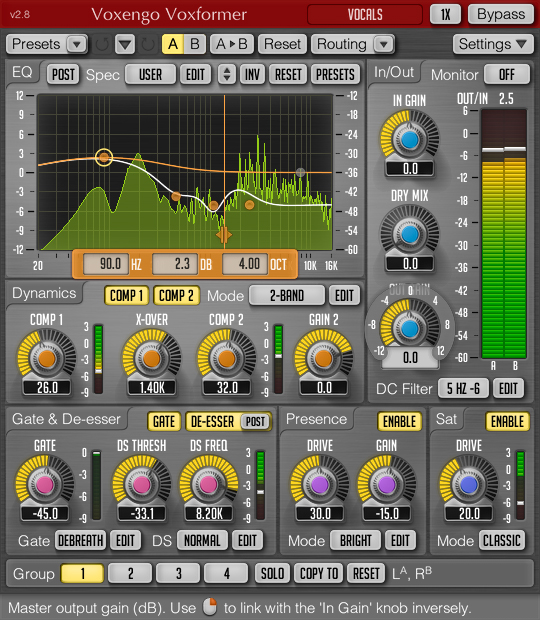
Task: Copy state with A▸B button
Action: [x=232, y=44]
